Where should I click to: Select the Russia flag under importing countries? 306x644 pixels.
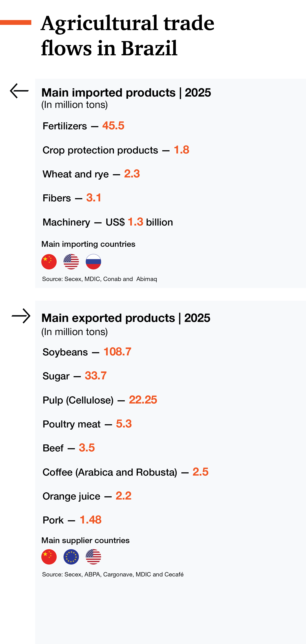(x=94, y=262)
